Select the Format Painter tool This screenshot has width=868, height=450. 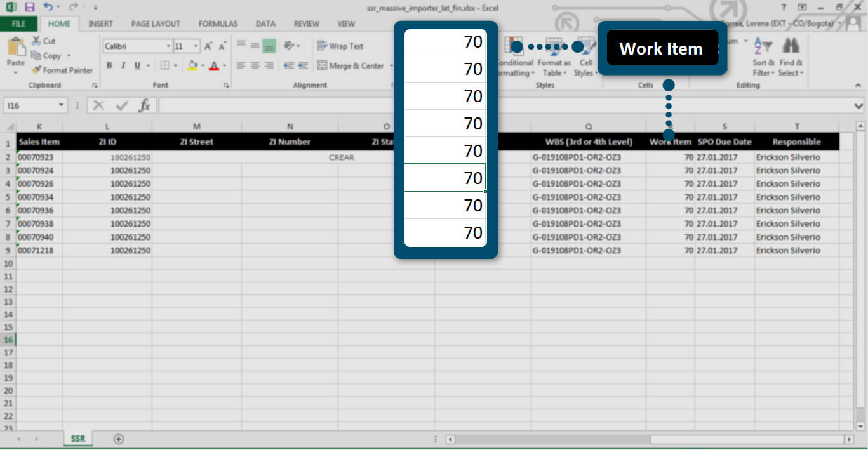click(62, 70)
